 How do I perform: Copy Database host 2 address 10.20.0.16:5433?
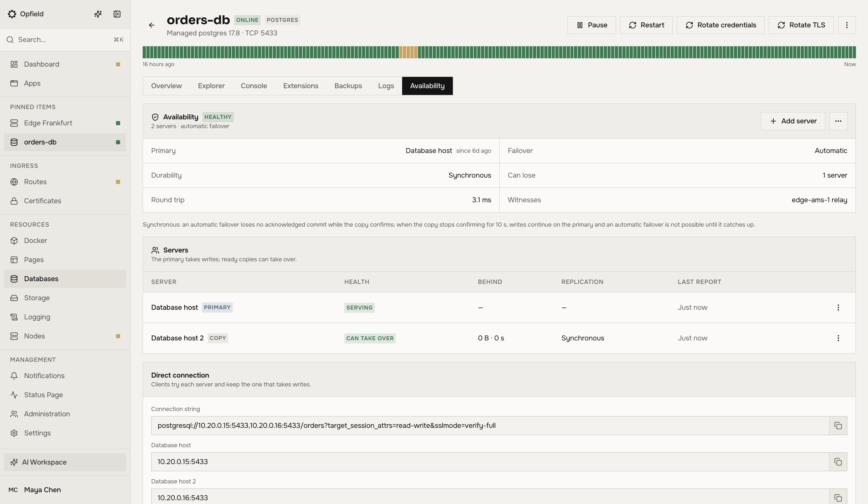(838, 497)
